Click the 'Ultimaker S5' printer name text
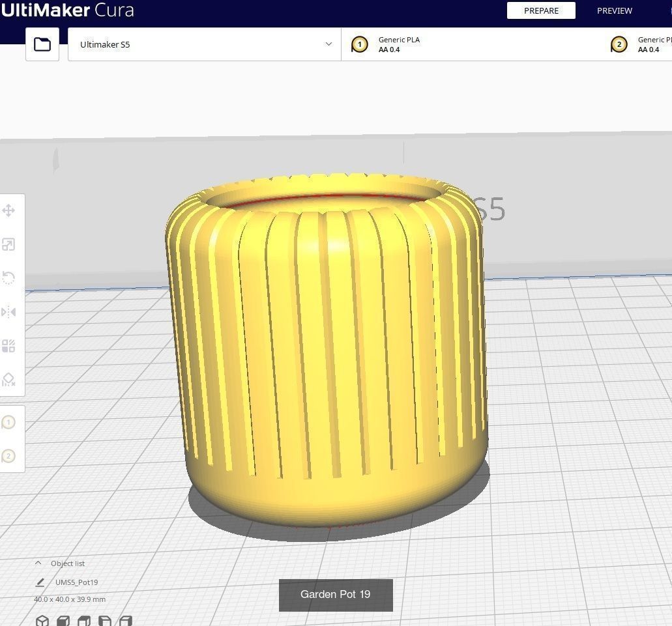Viewport: 672px width, 626px height. (105, 44)
